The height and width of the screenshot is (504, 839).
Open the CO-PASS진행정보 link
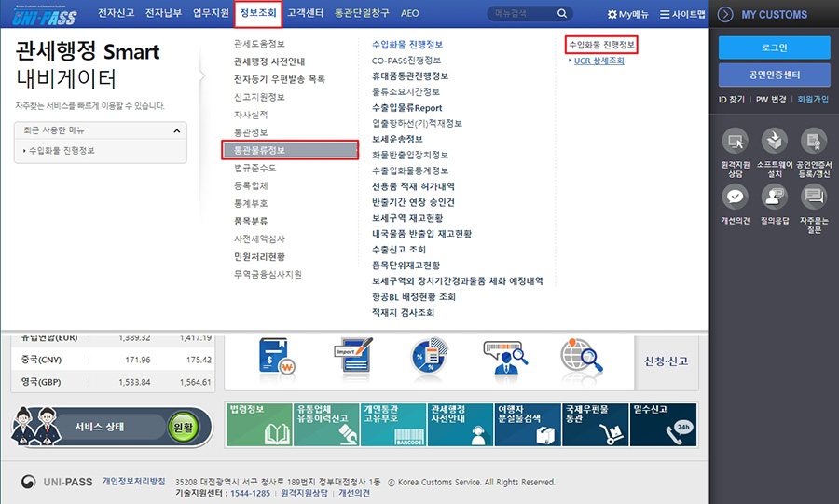coord(406,61)
